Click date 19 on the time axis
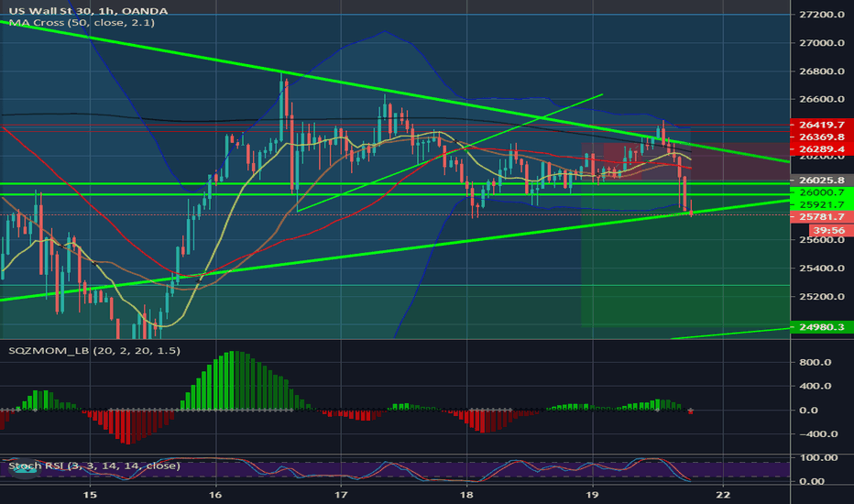This screenshot has width=854, height=504. pos(592,495)
